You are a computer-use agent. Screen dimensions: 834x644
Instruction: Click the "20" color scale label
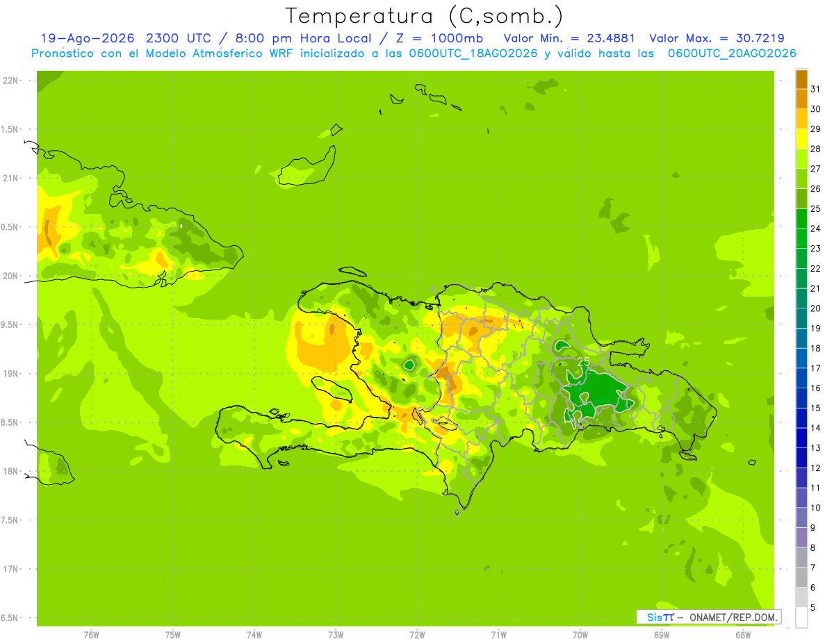tap(816, 308)
